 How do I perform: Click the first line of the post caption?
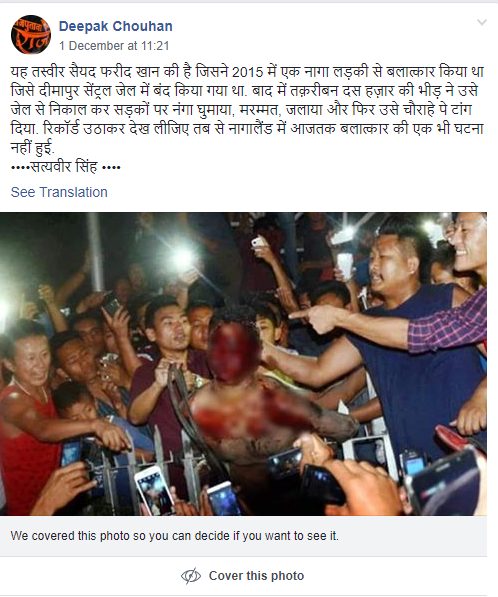click(x=247, y=72)
